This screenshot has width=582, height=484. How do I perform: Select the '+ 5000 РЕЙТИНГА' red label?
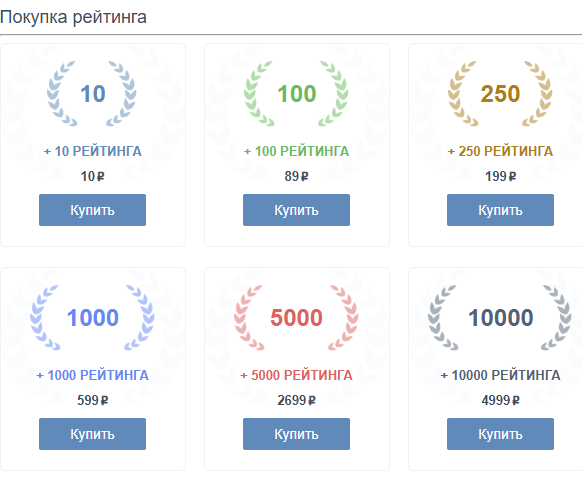tap(296, 375)
